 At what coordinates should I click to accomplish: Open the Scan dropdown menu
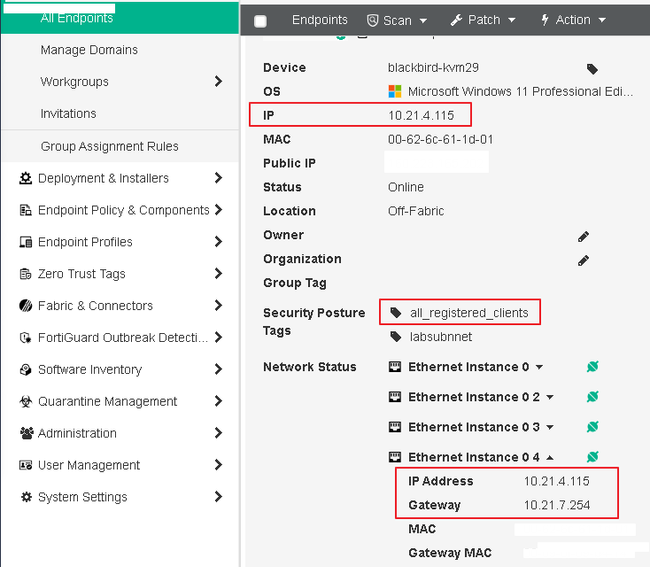click(x=397, y=20)
